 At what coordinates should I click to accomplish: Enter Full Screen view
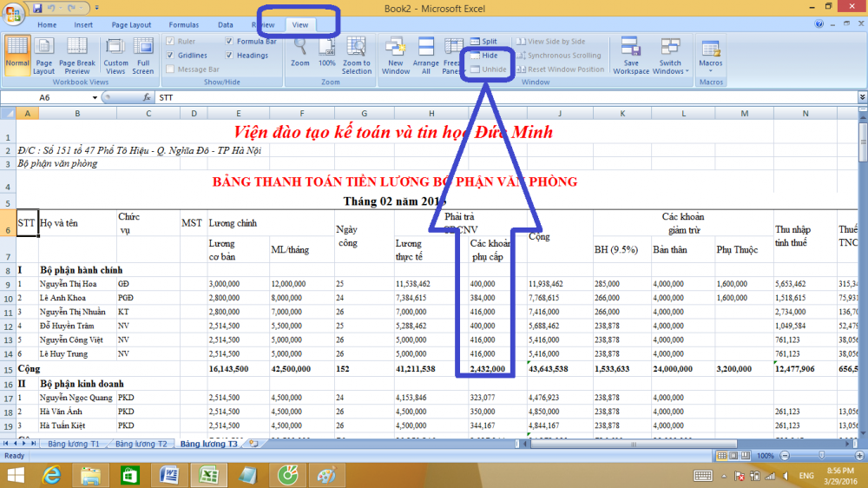tap(143, 55)
